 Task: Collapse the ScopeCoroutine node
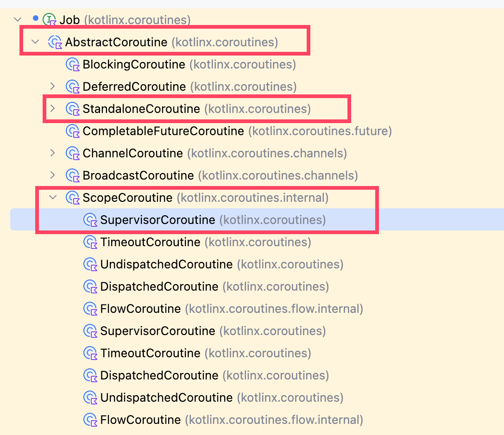click(x=53, y=198)
